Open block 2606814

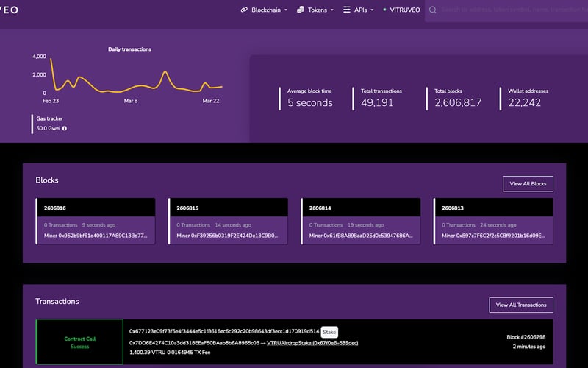pos(320,208)
